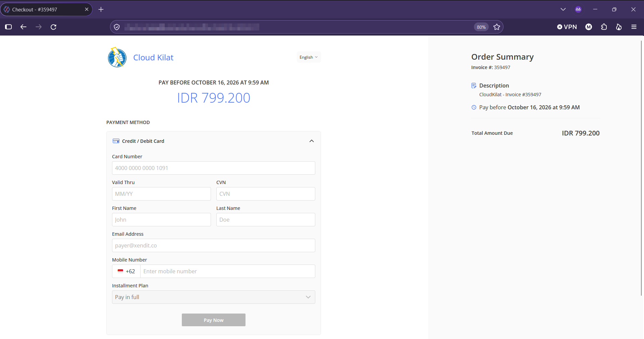This screenshot has width=644, height=339.
Task: Focus the Card Number field
Action: pyautogui.click(x=214, y=168)
